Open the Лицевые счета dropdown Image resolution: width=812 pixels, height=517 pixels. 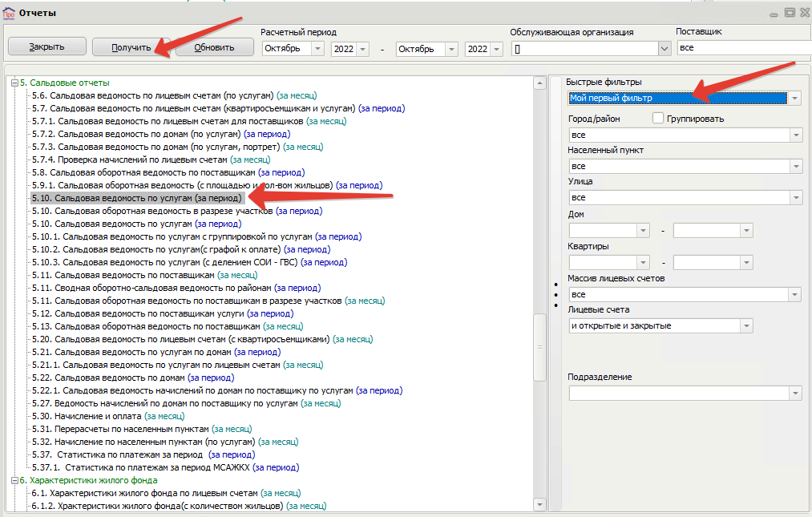pos(746,326)
